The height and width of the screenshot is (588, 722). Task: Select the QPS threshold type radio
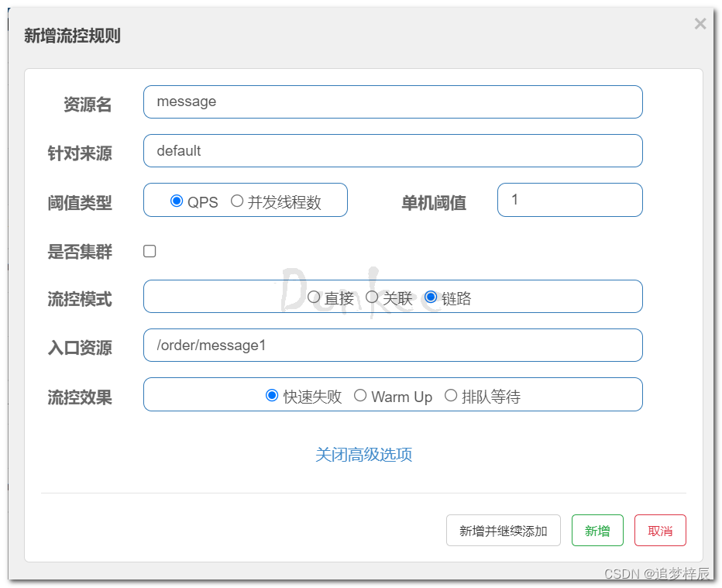pos(177,201)
